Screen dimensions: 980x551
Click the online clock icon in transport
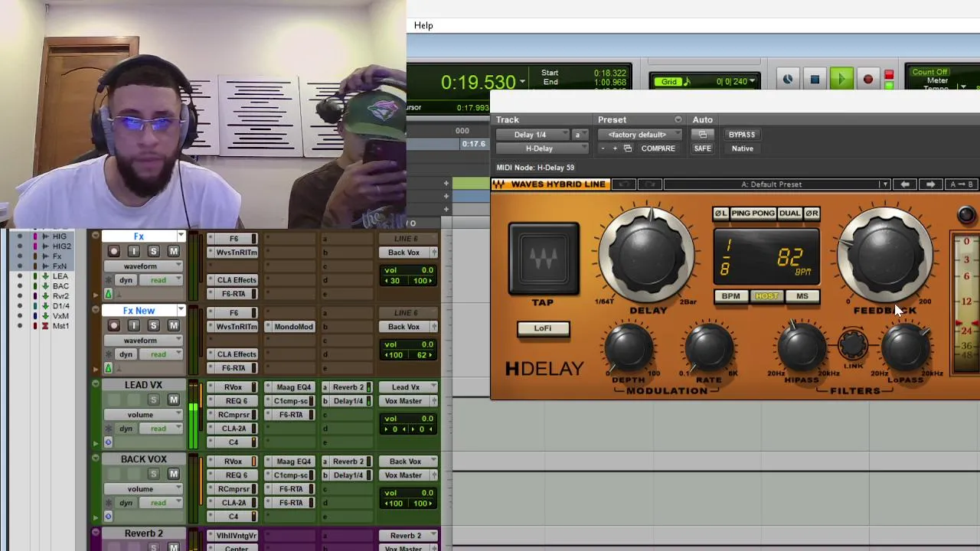(787, 80)
